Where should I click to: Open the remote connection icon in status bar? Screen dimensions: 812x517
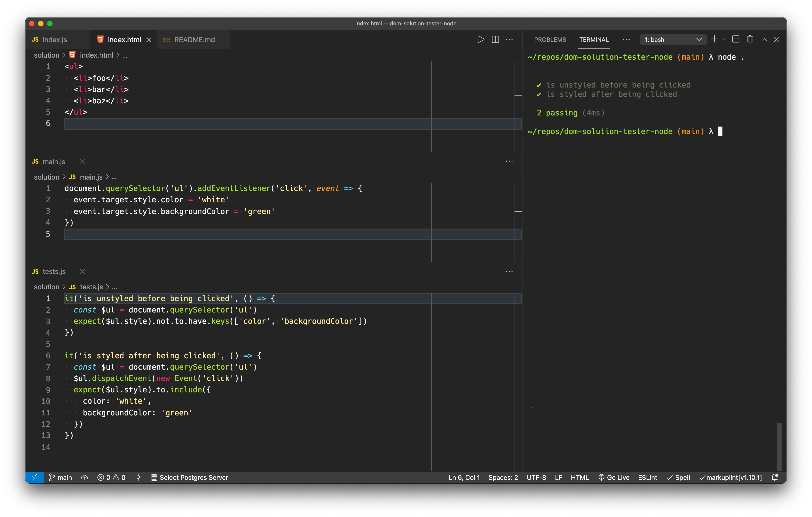[x=35, y=477]
